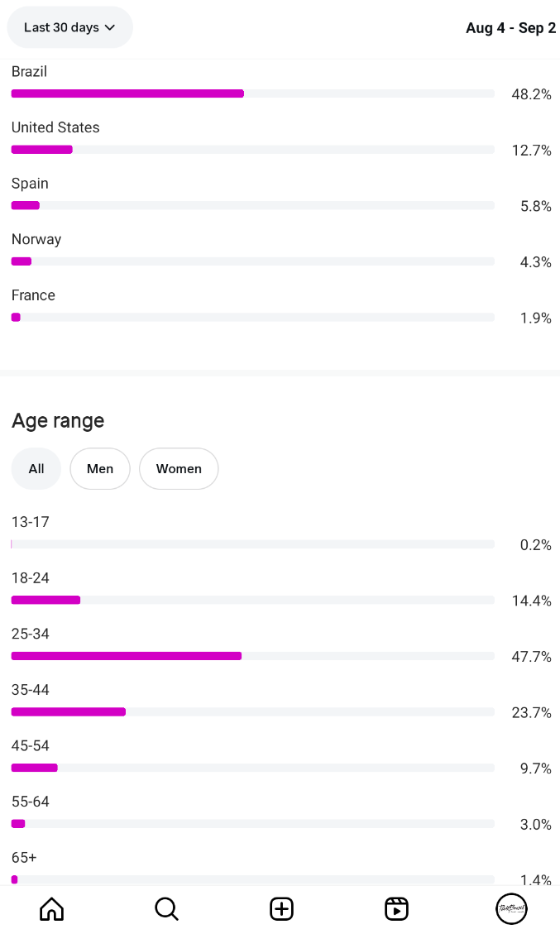Click the Aug 4 - Sep 2 date range

tap(510, 28)
